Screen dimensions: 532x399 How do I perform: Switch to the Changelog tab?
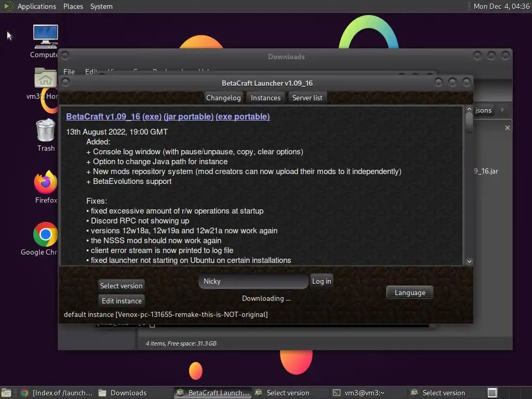(x=223, y=98)
